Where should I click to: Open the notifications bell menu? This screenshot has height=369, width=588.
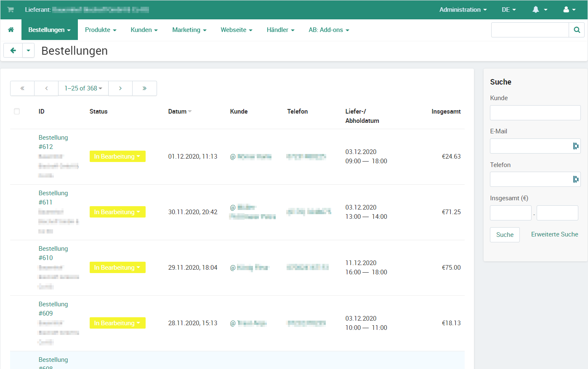pyautogui.click(x=540, y=10)
